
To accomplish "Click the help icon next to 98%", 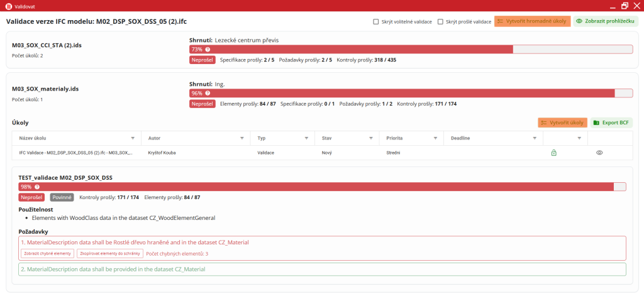I will click(37, 187).
